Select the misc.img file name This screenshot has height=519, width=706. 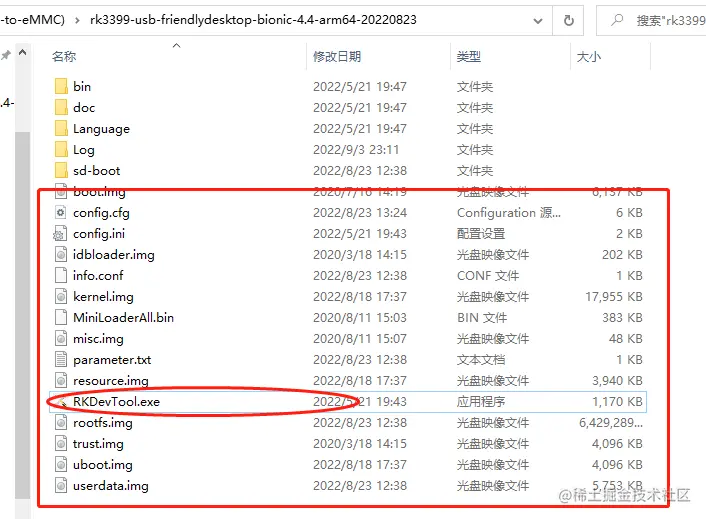click(98, 338)
